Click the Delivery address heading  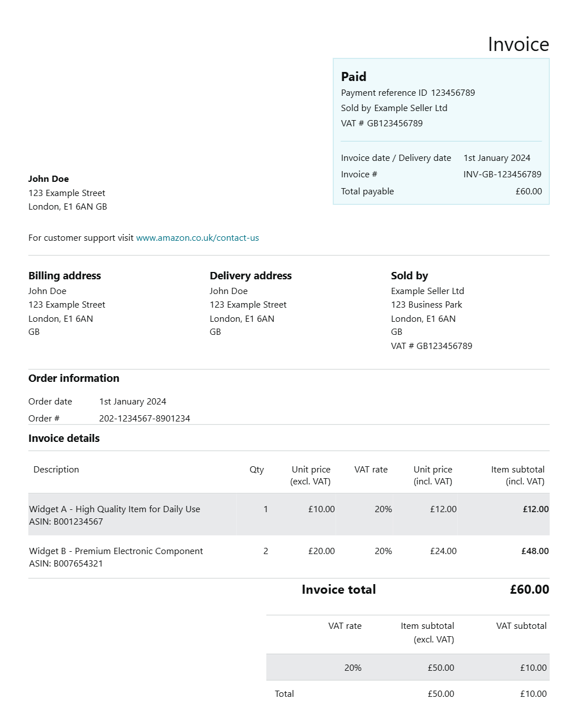coord(250,276)
